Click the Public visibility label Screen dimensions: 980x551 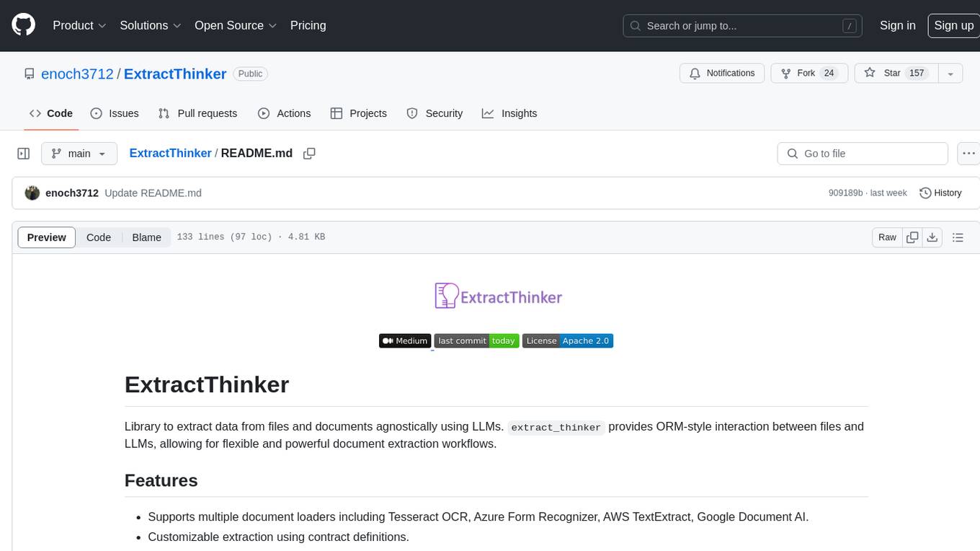click(250, 74)
